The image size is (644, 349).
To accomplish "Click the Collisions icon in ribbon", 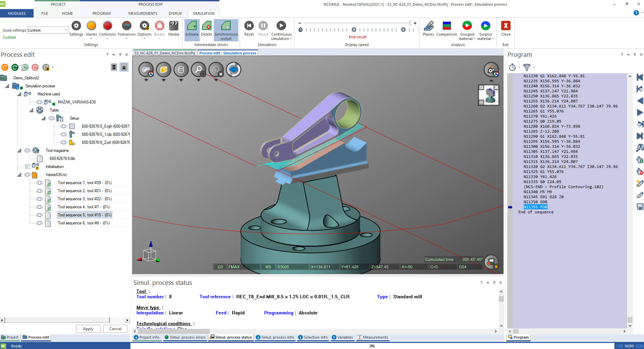I will 107,26.
